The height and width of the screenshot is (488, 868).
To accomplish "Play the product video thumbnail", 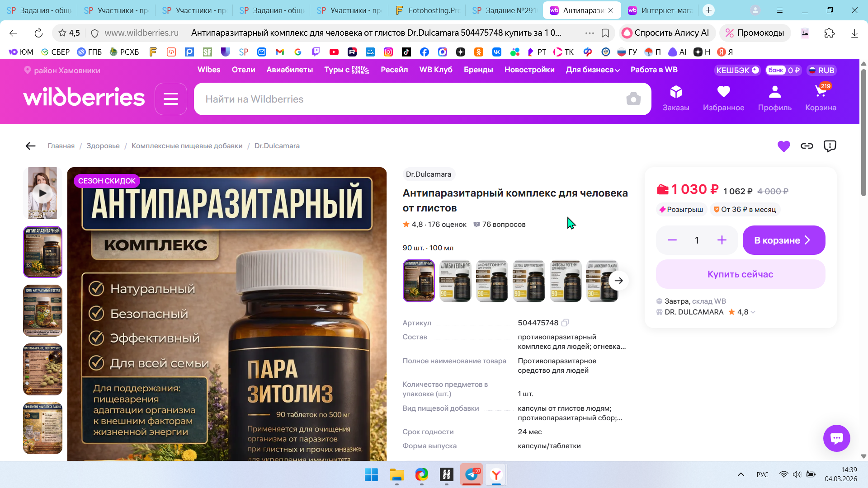I will pyautogui.click(x=42, y=193).
